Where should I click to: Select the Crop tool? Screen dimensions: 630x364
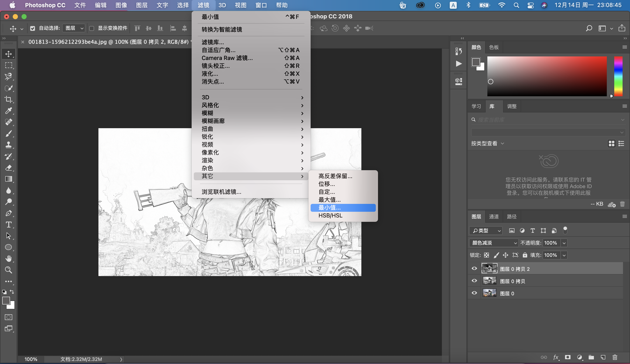(x=9, y=100)
